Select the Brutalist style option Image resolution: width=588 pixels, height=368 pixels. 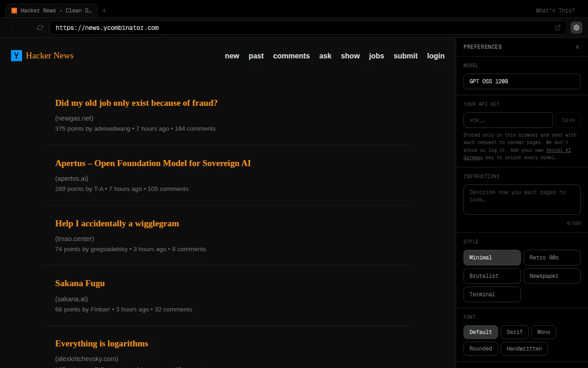(x=492, y=276)
